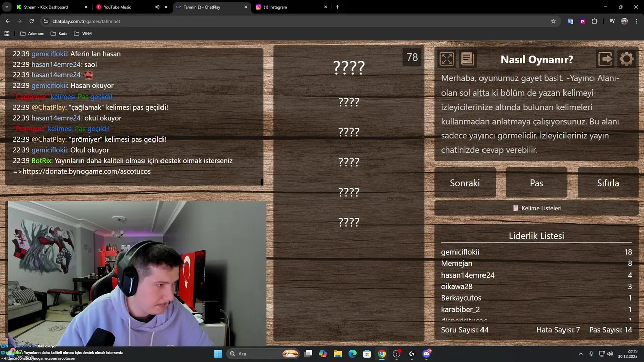Click gemiciflokii in Liderlik Listesi
Image resolution: width=644 pixels, height=362 pixels.
pos(460,252)
